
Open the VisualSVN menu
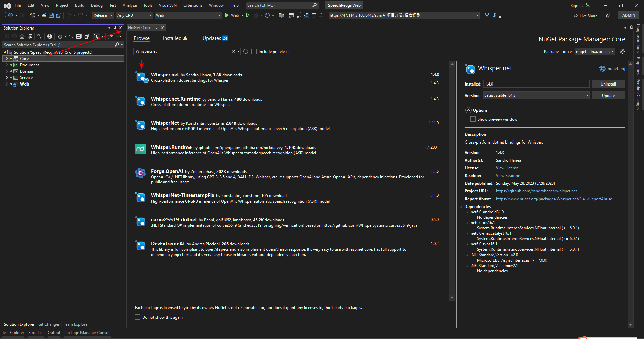point(168,5)
